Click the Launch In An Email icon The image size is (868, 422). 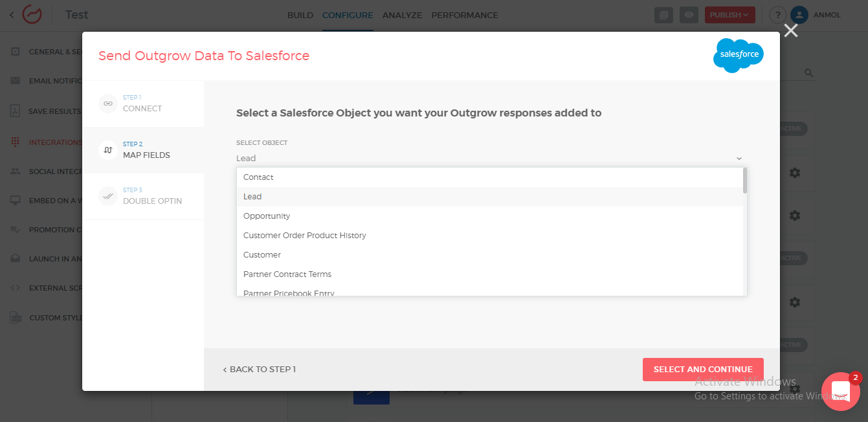[x=16, y=259]
